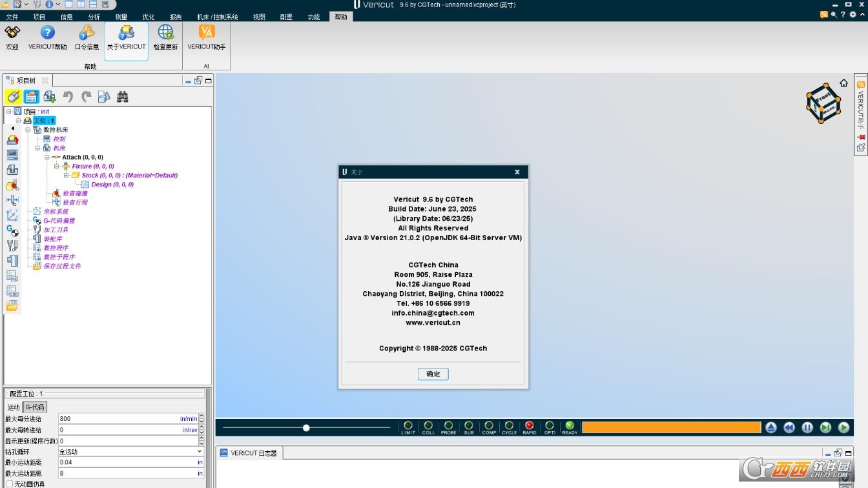Select the G-code offset icon in left strip
Image resolution: width=868 pixels, height=488 pixels.
click(12, 230)
